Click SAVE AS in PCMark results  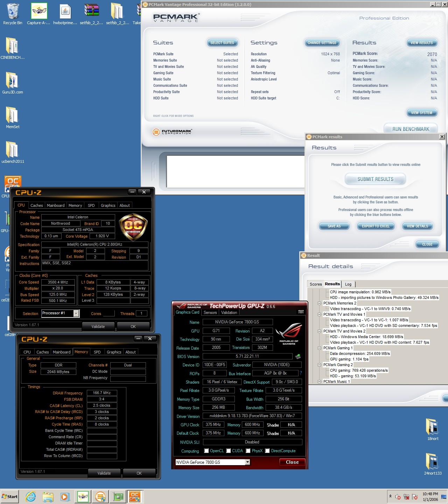pos(334,226)
